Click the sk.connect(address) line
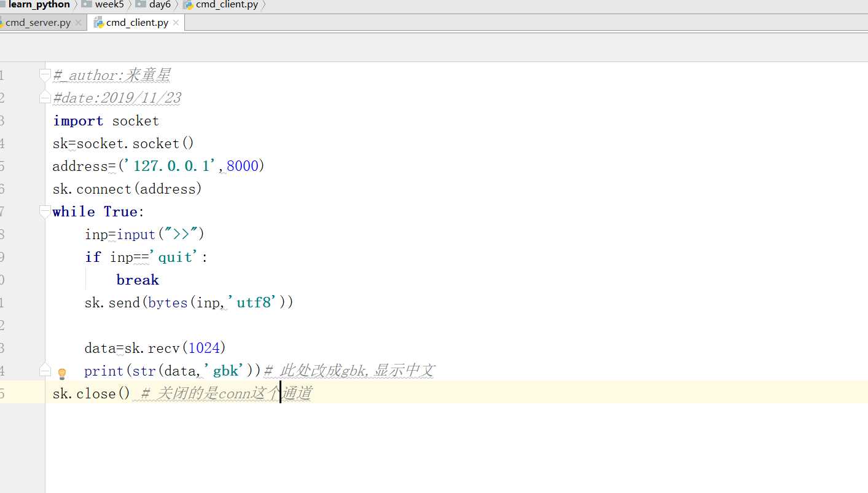 [x=127, y=189]
